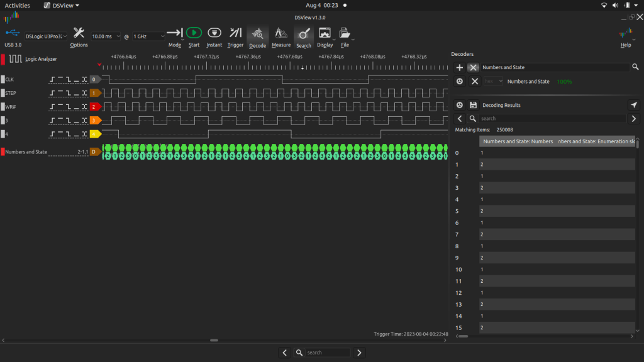Open device Options
The height and width of the screenshot is (362, 644).
(79, 33)
